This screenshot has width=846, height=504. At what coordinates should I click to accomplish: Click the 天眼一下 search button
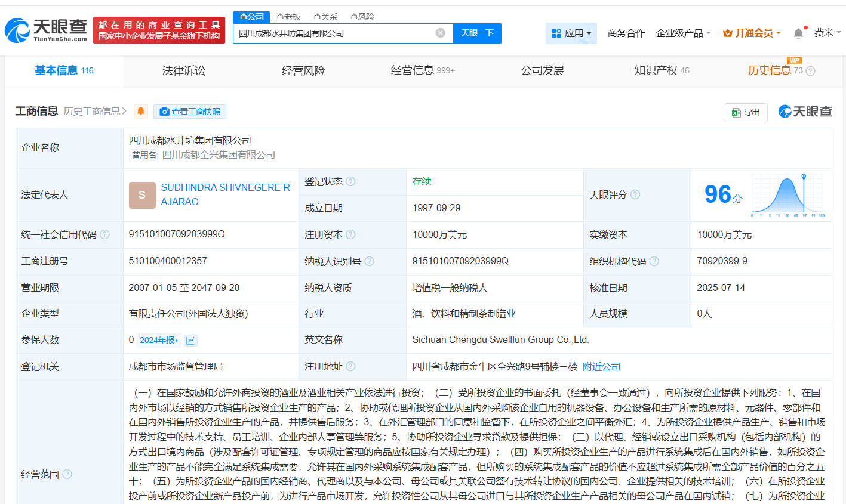click(x=477, y=33)
